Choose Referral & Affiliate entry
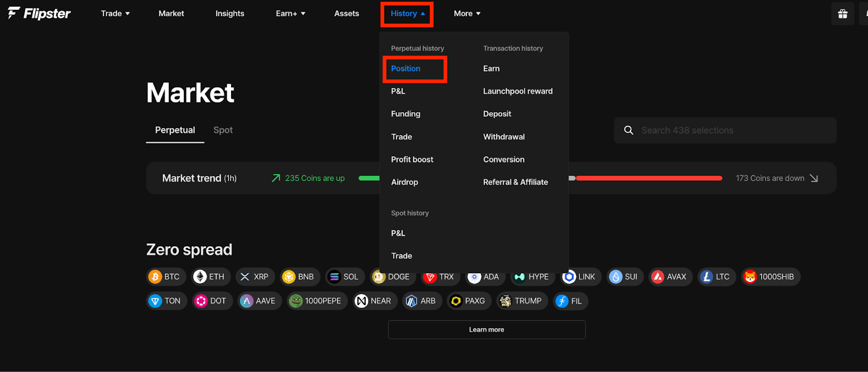 tap(516, 182)
